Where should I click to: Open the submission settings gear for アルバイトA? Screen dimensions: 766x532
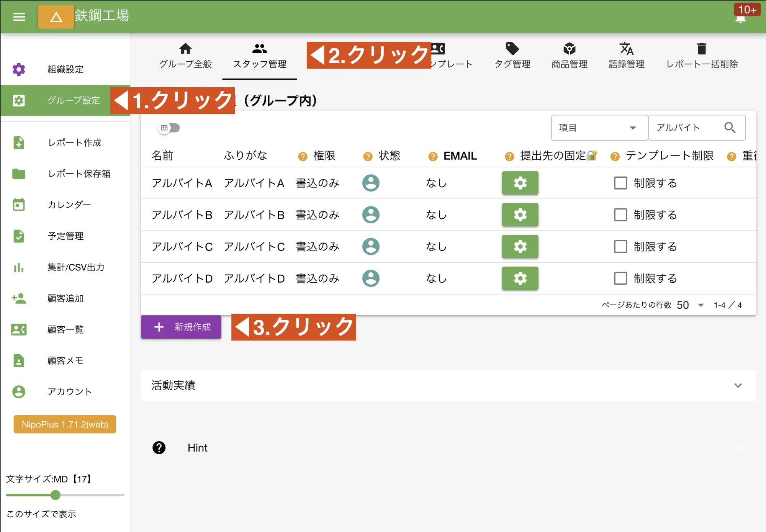pyautogui.click(x=520, y=183)
